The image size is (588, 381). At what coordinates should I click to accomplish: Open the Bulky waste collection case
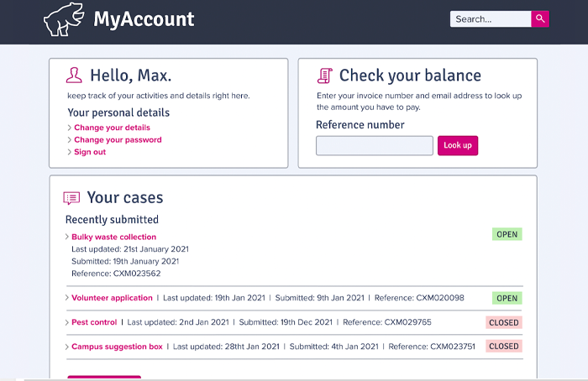click(x=113, y=237)
